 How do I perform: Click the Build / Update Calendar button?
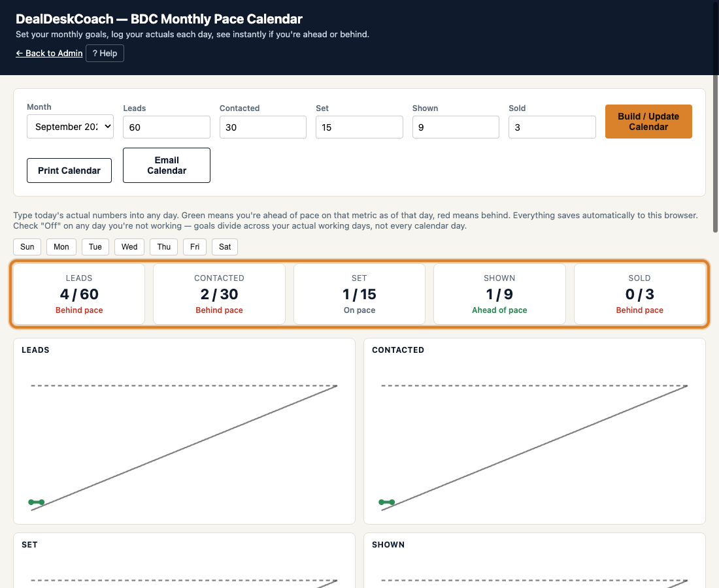648,122
